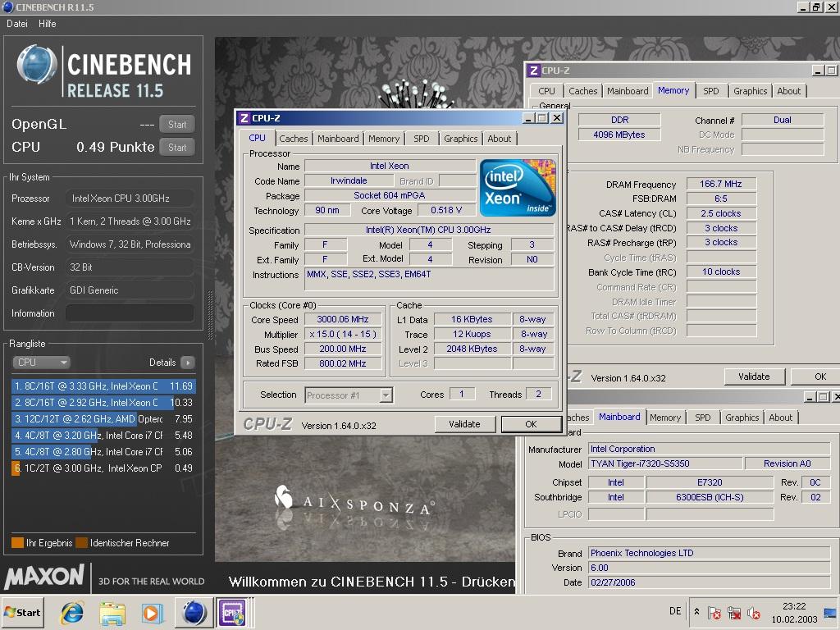The image size is (840, 630).
Task: Click the Cinebench logo sphere icon
Action: coord(36,66)
